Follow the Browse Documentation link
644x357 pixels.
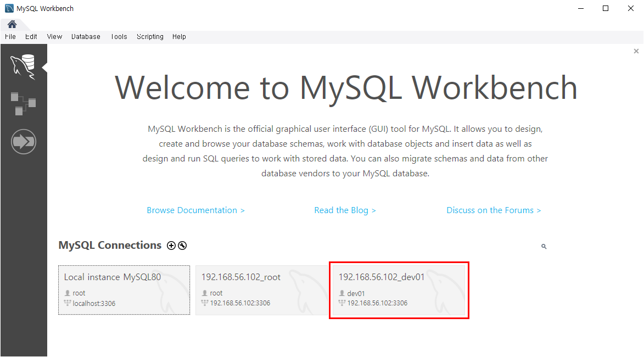click(x=195, y=210)
